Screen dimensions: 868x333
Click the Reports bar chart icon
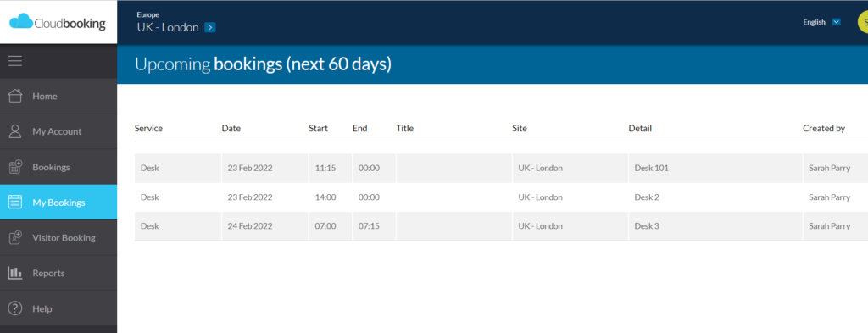click(x=15, y=273)
